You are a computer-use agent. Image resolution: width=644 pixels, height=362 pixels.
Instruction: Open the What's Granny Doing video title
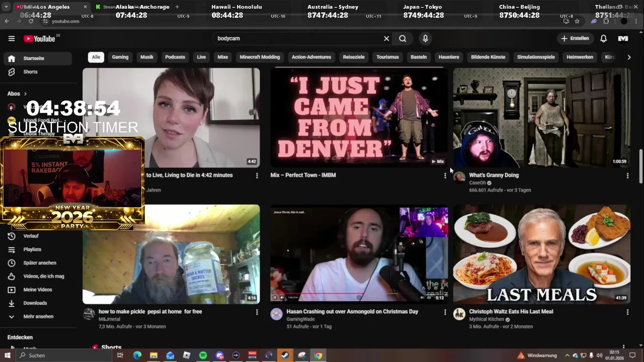pyautogui.click(x=494, y=175)
